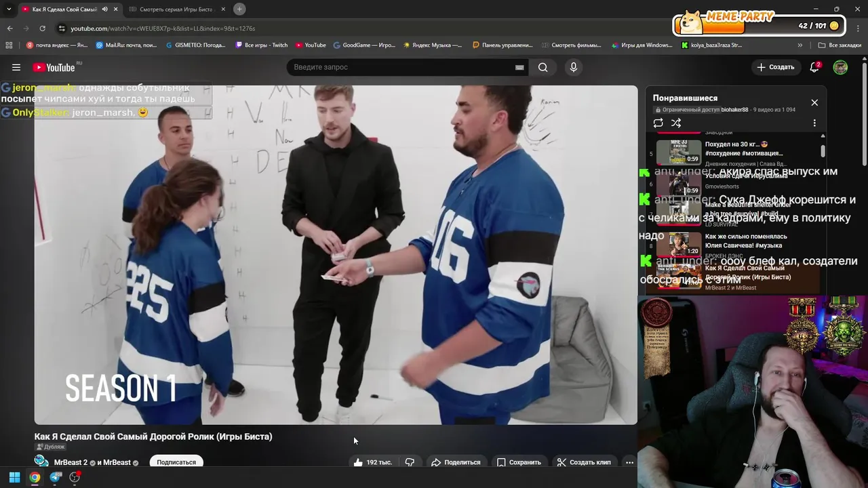Dislike the video with thumbs down

pos(410,462)
